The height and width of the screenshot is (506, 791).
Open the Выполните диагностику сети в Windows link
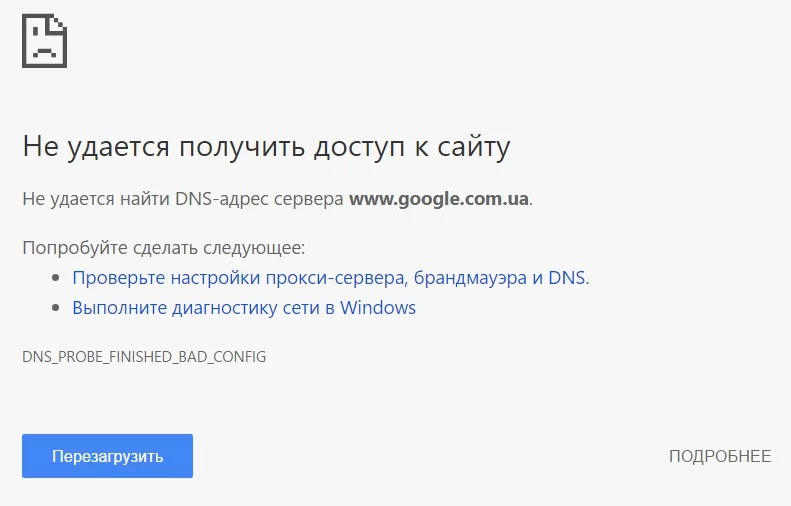pyautogui.click(x=243, y=308)
